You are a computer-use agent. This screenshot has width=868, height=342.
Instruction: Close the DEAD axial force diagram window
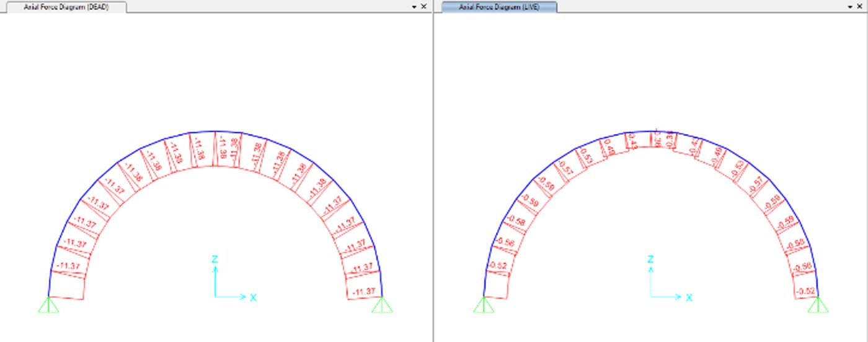point(424,7)
